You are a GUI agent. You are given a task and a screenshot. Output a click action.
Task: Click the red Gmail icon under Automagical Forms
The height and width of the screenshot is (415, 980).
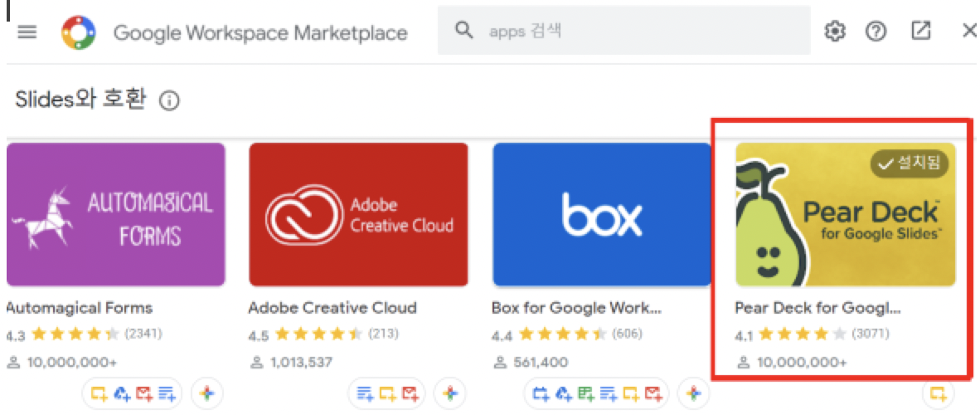(x=143, y=393)
